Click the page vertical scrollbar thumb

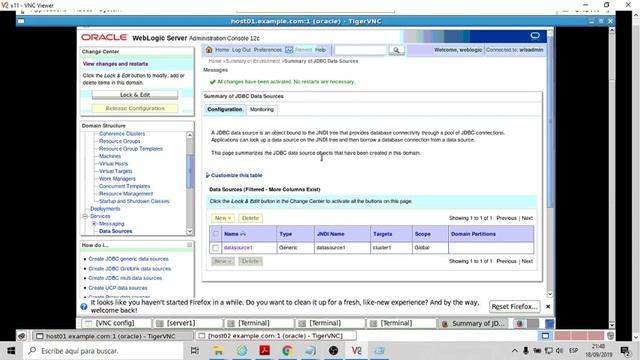550,122
